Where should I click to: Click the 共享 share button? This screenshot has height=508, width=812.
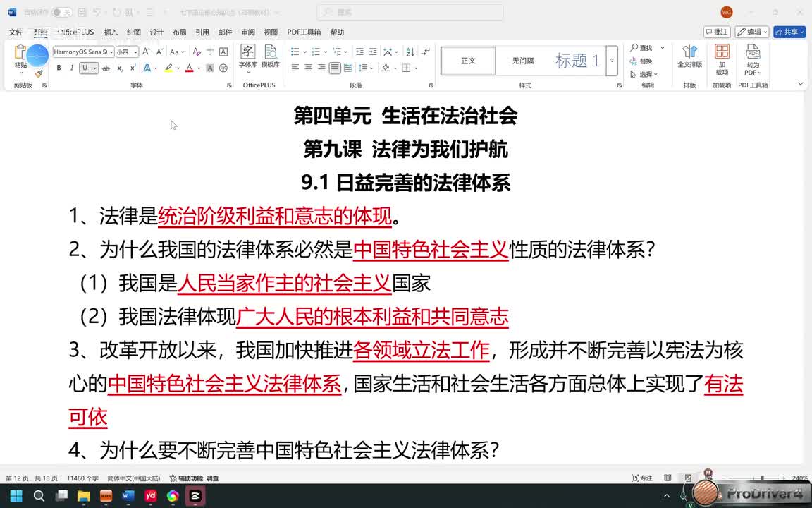[x=789, y=32]
